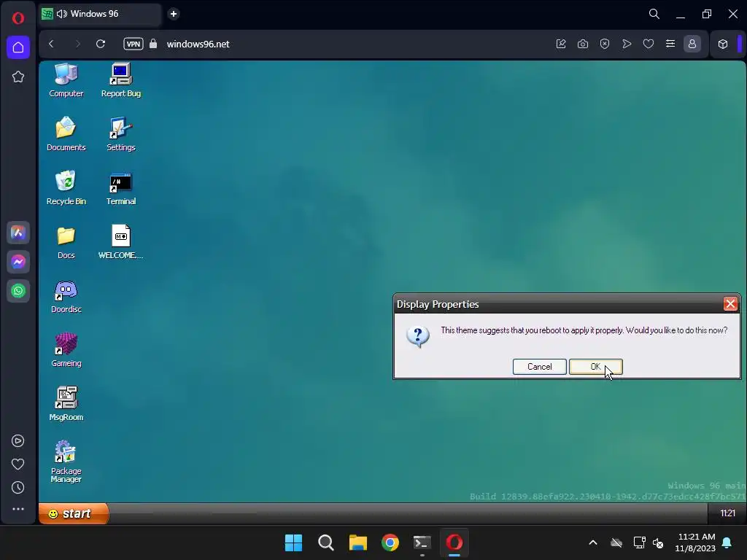Image resolution: width=747 pixels, height=560 pixels.
Task: Search tabs with magnifier icon
Action: click(654, 14)
